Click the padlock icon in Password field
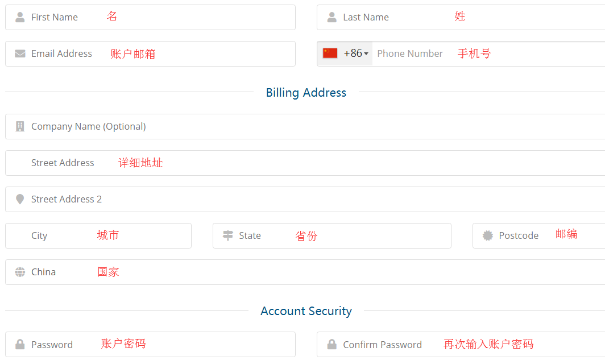Screen dimensions: 605x364 20,344
